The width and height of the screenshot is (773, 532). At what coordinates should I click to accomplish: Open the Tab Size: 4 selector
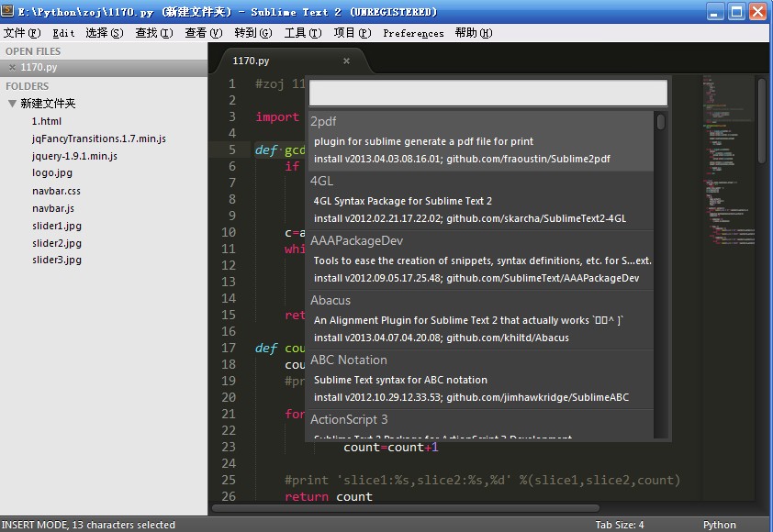tap(619, 525)
